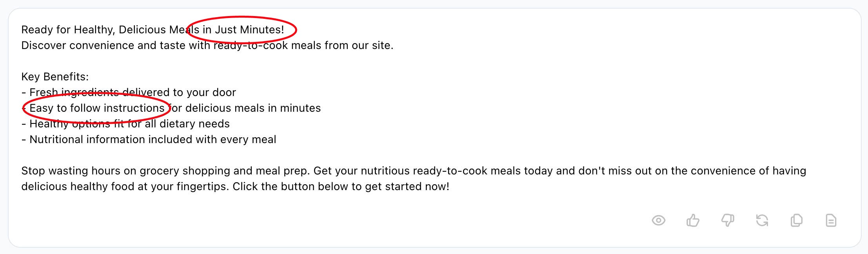Click the circled 'Easy to follow instructions' text
Screen dimensions: 868x254
pyautogui.click(x=97, y=108)
